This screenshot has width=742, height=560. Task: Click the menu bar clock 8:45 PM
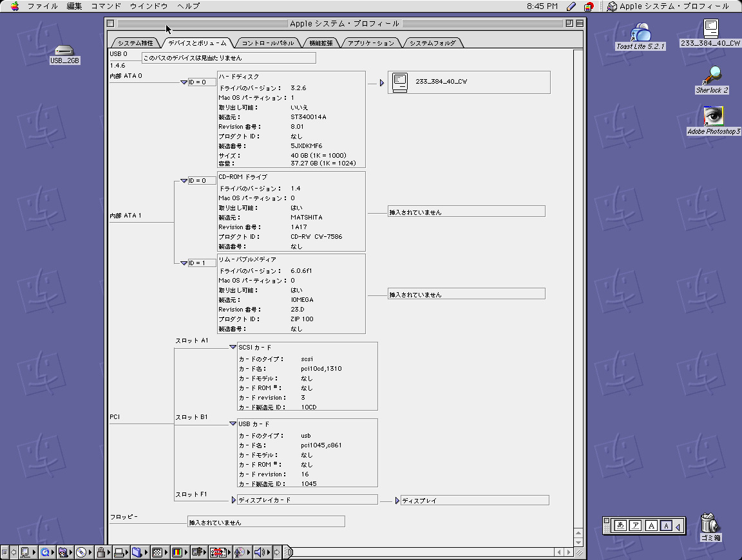(542, 6)
